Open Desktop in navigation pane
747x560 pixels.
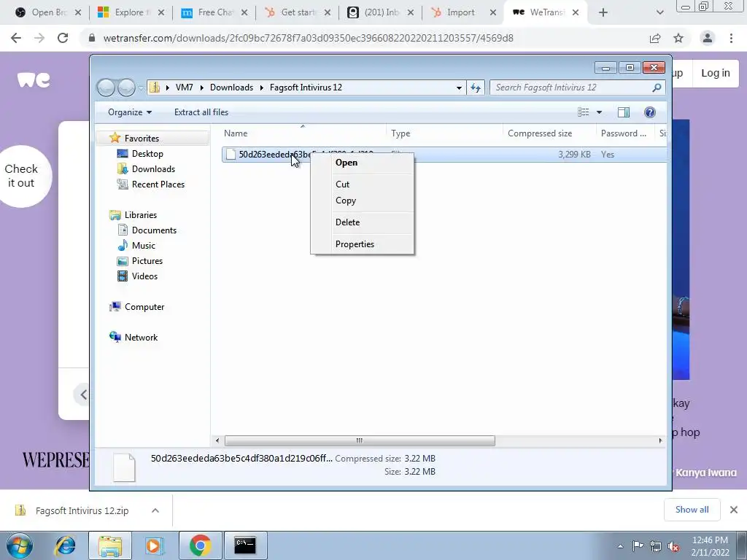pos(147,154)
